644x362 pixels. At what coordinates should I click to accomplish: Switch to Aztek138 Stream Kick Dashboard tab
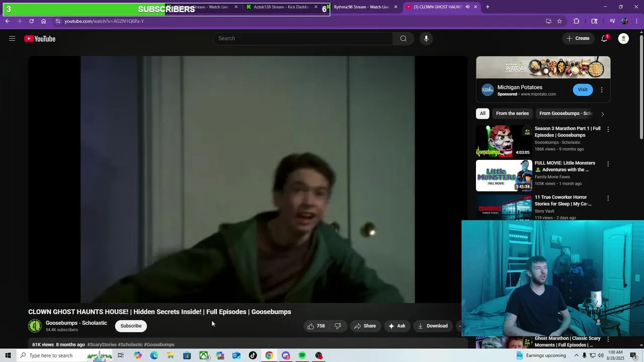point(281,7)
